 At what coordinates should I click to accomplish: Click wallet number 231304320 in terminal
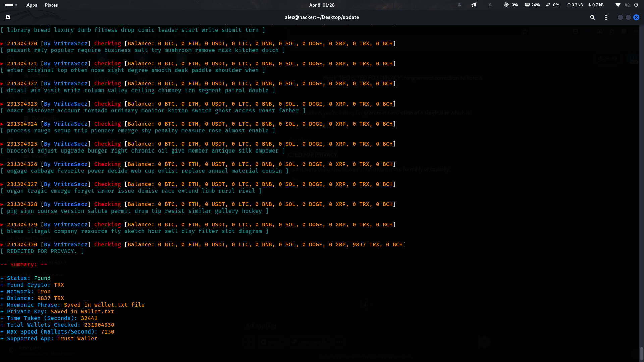click(x=22, y=44)
